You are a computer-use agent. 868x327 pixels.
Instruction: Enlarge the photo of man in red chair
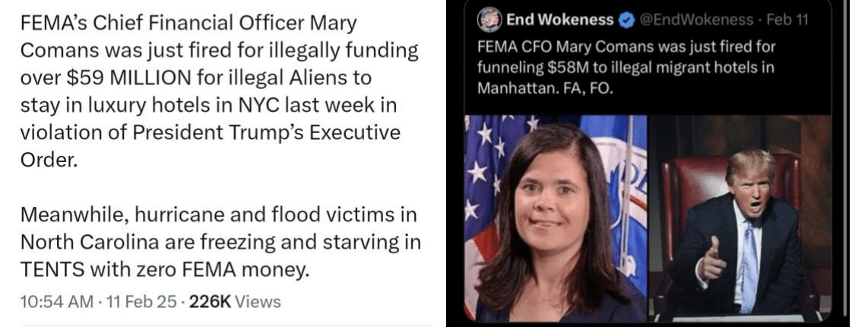(740, 217)
